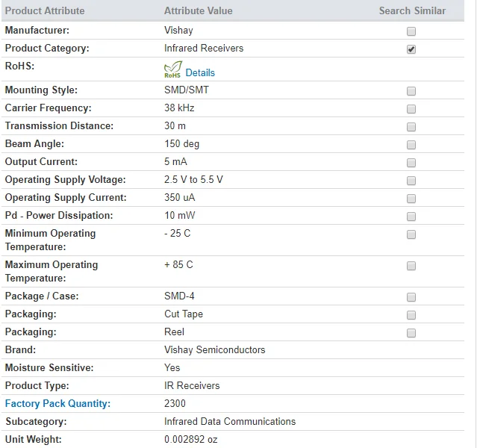Select the Reel Packaging checkbox
This screenshot has width=480, height=448.
[411, 333]
